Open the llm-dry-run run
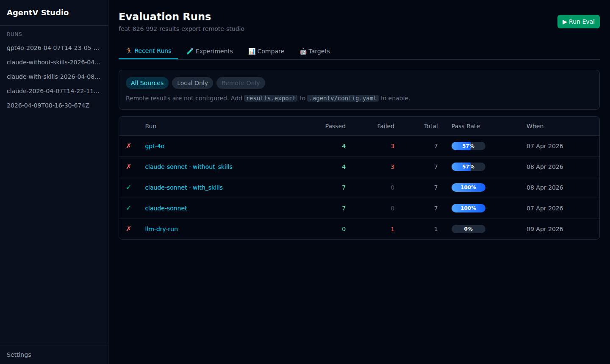Image resolution: width=610 pixels, height=364 pixels. coord(161,229)
